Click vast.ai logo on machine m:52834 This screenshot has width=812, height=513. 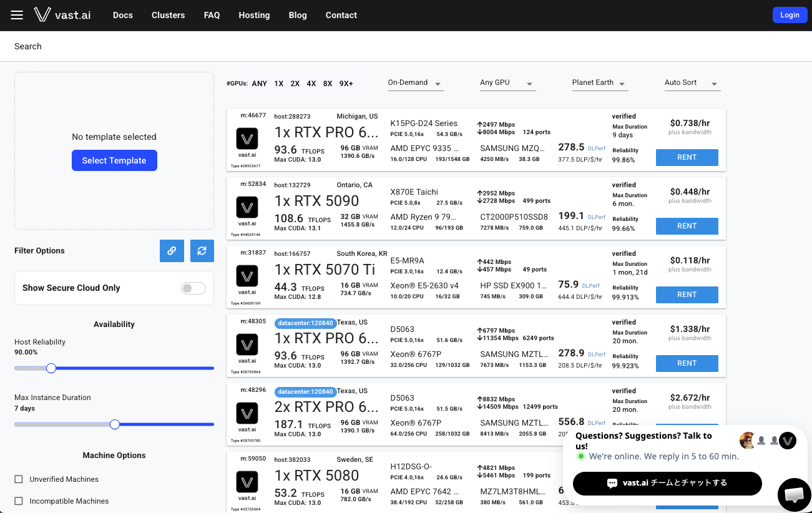click(248, 207)
